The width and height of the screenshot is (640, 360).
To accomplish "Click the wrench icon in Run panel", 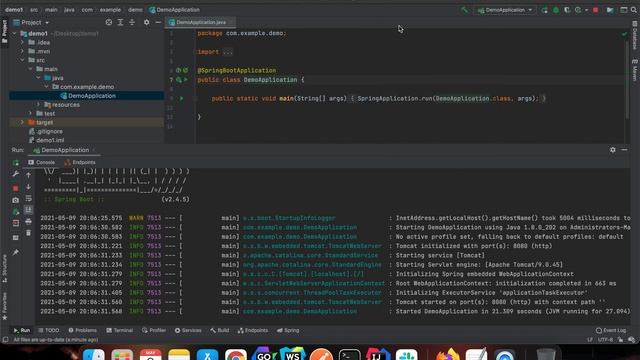I will pyautogui.click(x=16, y=174).
